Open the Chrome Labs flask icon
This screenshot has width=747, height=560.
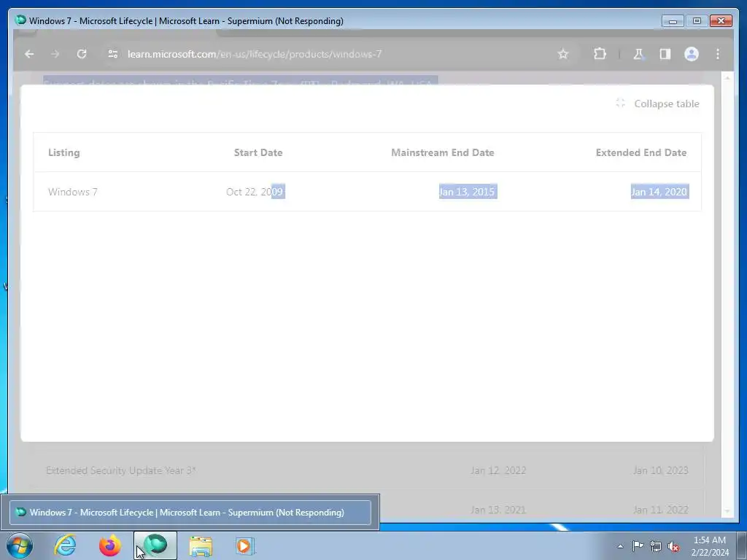coord(638,54)
